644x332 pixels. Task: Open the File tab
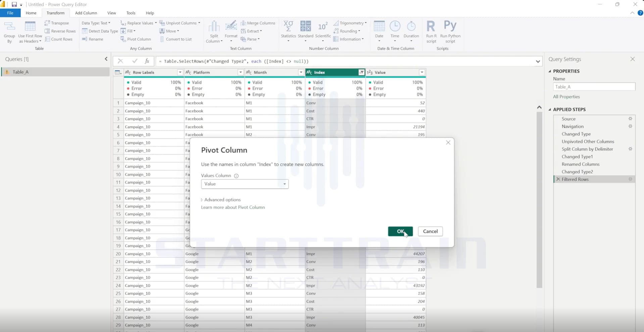pyautogui.click(x=10, y=13)
